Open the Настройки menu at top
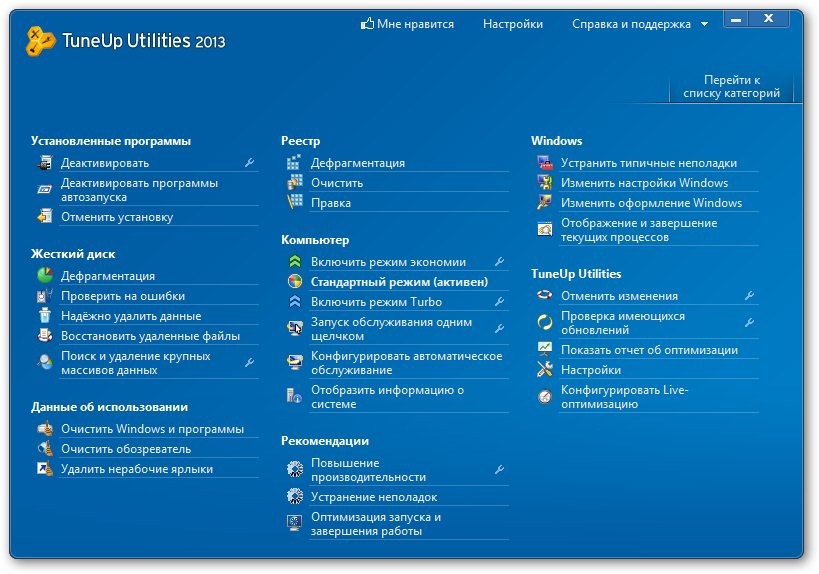Viewport: 819px width, 574px height. pos(512,24)
